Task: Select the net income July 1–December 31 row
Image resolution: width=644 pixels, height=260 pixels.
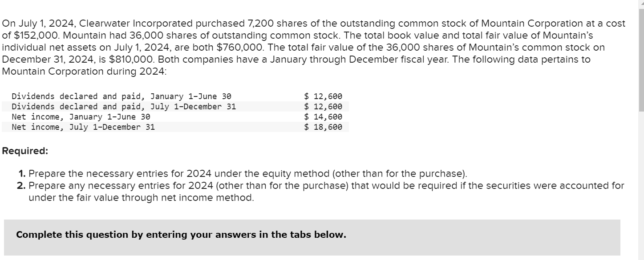Action: point(85,127)
